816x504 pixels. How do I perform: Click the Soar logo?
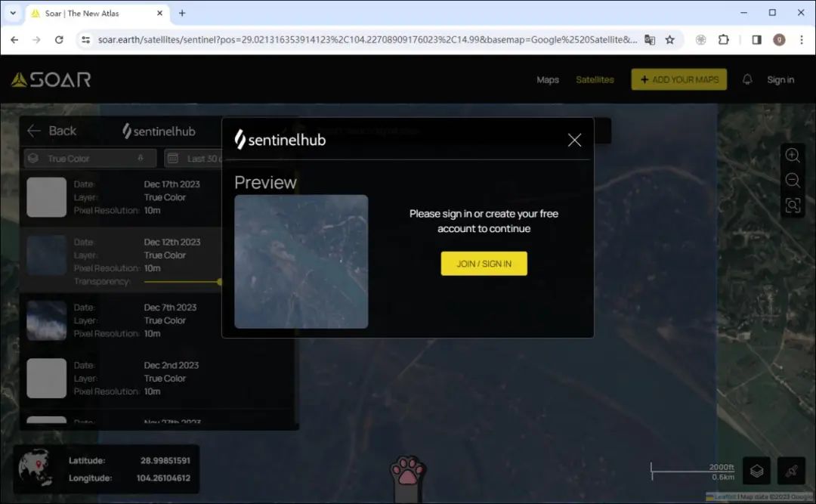click(51, 79)
